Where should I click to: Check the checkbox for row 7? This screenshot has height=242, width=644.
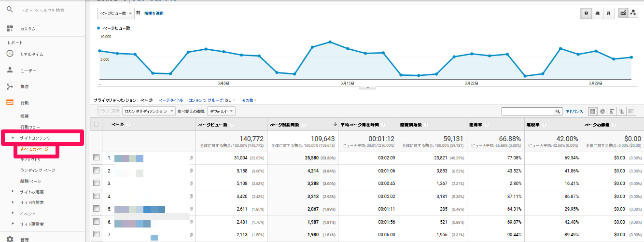pyautogui.click(x=97, y=234)
